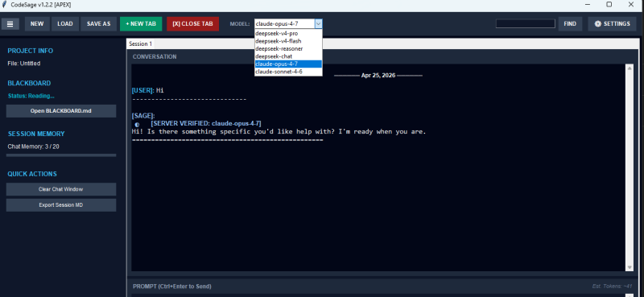The height and width of the screenshot is (297, 644).
Task: Choose deepseek-chat in the model list
Action: tap(288, 56)
